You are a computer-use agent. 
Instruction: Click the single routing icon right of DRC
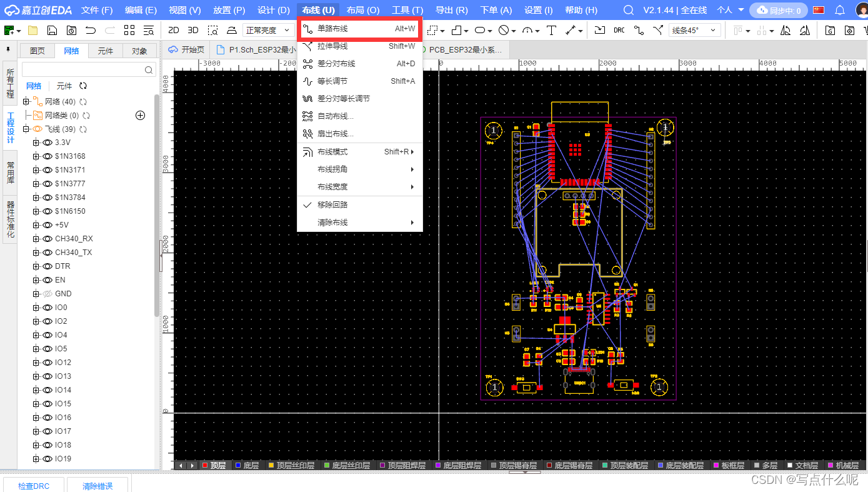639,31
